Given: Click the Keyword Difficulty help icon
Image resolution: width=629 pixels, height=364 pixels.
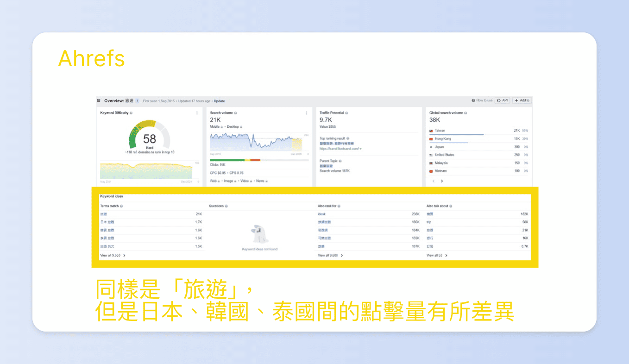Looking at the screenshot, I should 131,113.
